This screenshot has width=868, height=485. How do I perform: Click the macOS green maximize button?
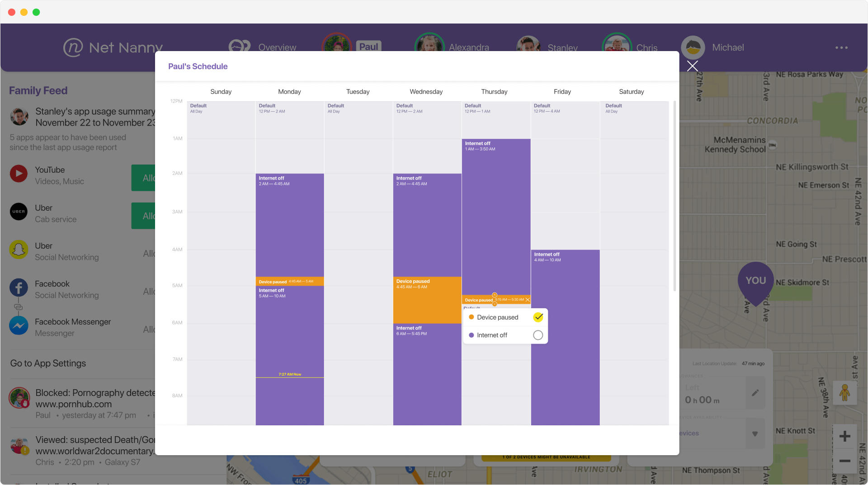pyautogui.click(x=36, y=12)
